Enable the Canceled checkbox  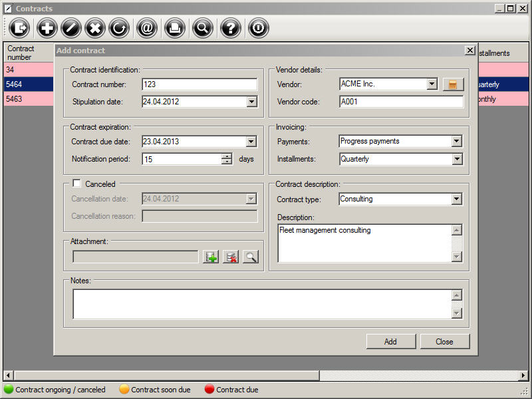coord(76,184)
